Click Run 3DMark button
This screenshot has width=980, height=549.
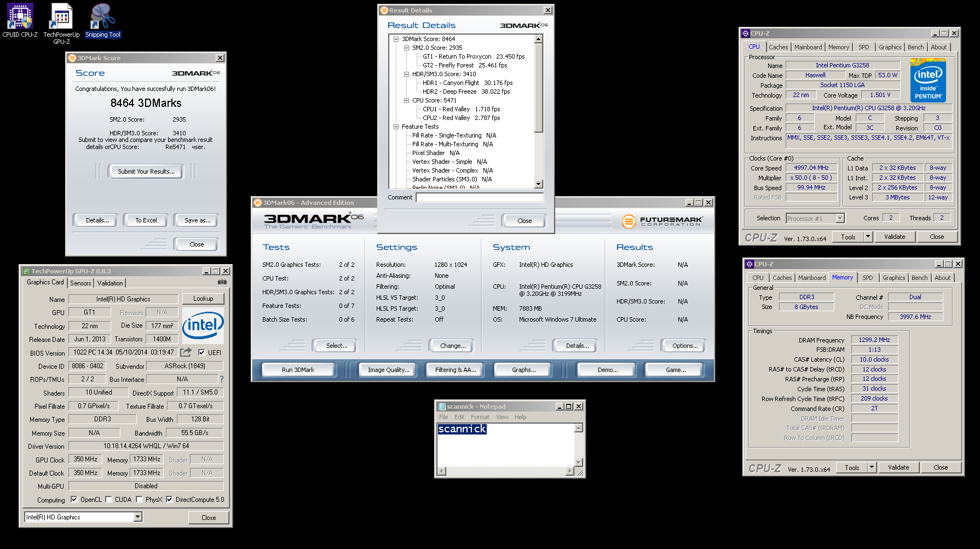coord(298,370)
